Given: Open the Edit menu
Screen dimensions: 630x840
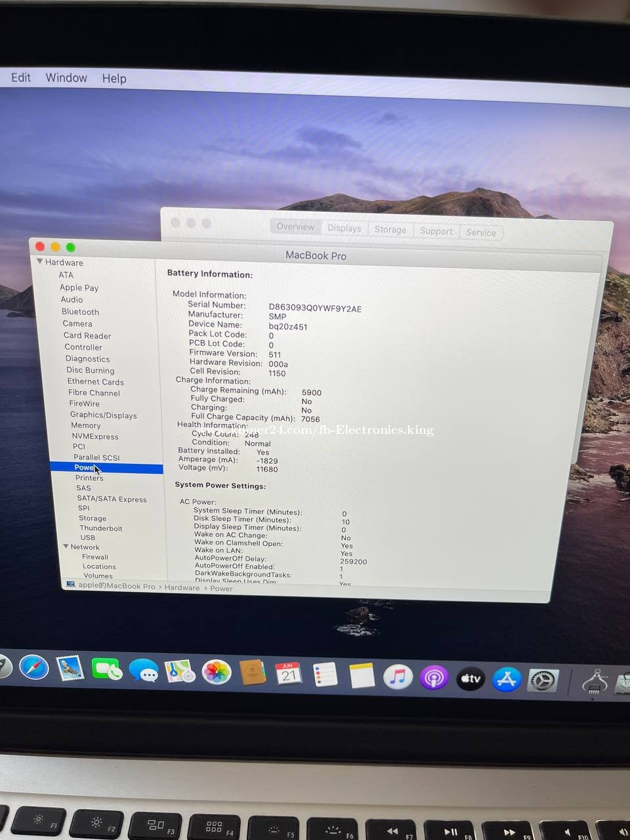Looking at the screenshot, I should pyautogui.click(x=21, y=77).
